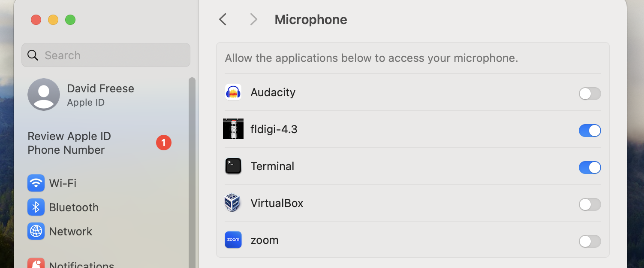Click the VirtualBox cube icon

coord(232,203)
